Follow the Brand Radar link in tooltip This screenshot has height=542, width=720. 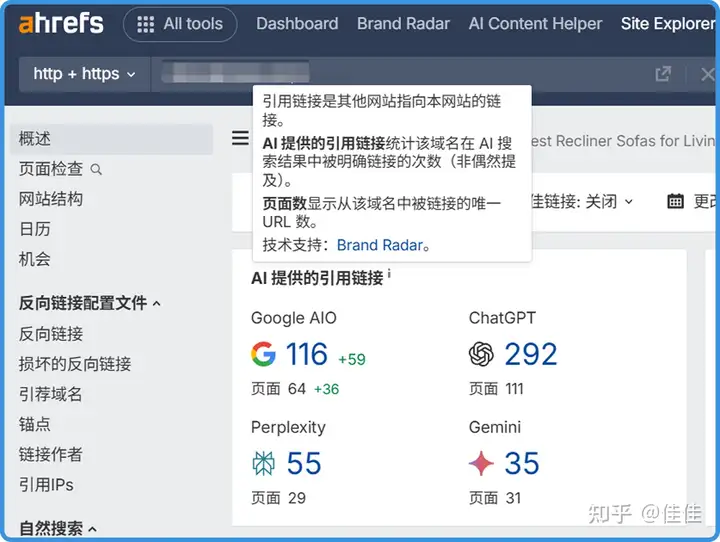pyautogui.click(x=380, y=245)
